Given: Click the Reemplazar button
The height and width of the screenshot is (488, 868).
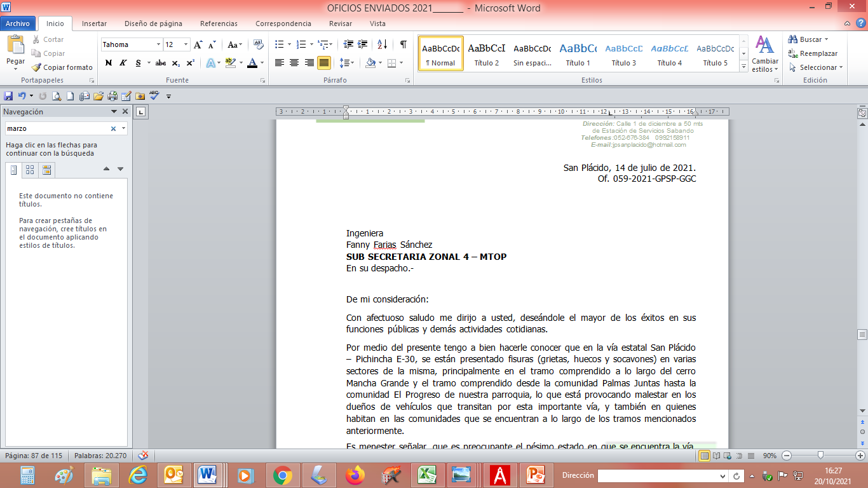Looking at the screenshot, I should pos(813,53).
